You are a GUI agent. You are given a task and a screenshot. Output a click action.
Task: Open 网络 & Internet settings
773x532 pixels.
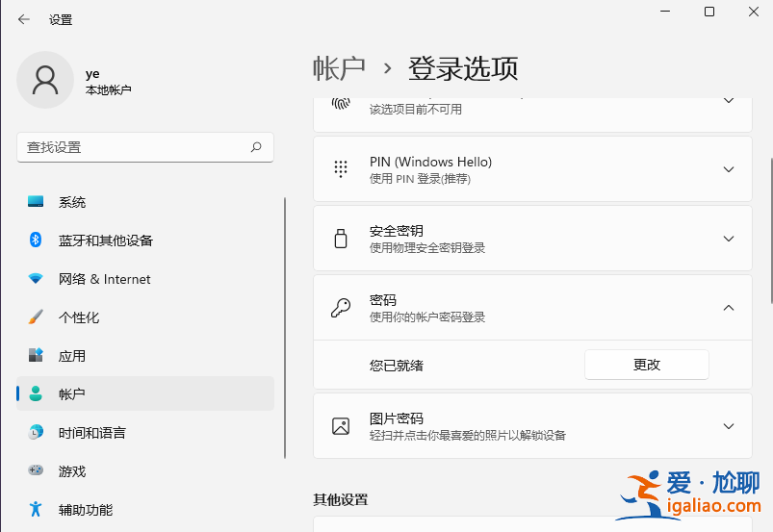pos(145,279)
